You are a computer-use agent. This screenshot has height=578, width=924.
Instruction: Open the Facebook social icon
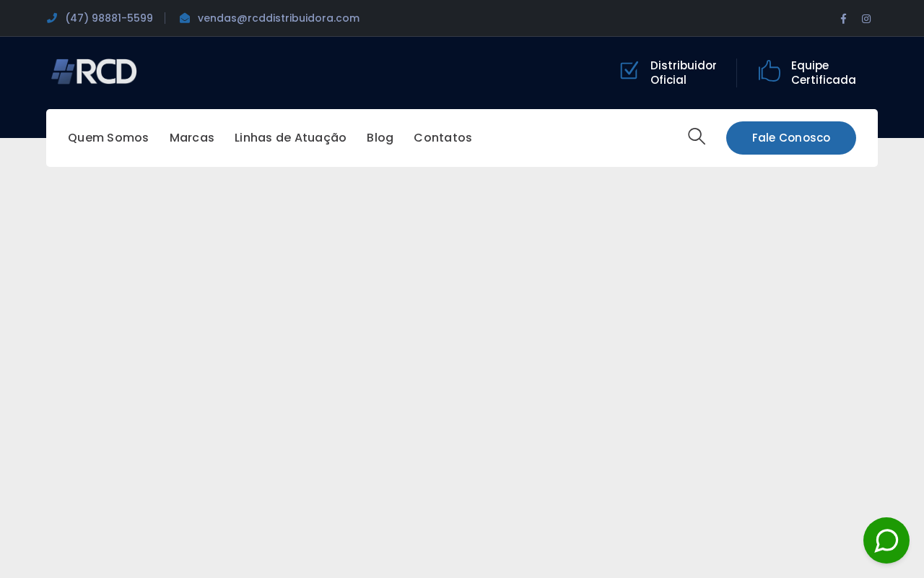(x=843, y=19)
